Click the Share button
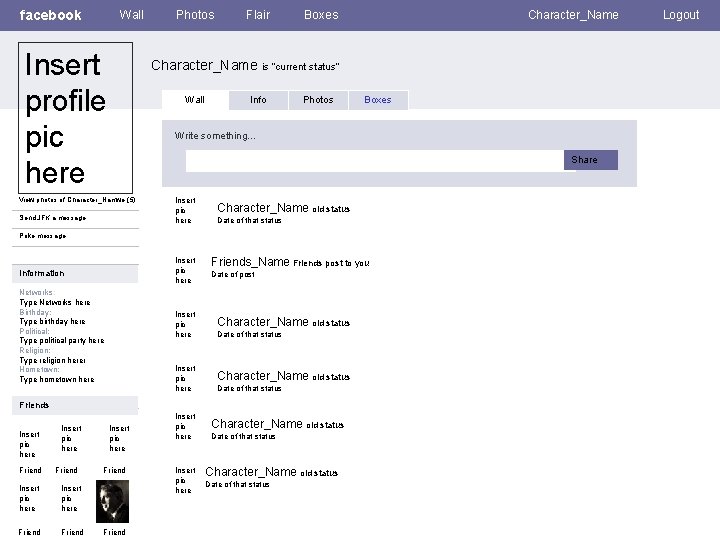The height and width of the screenshot is (540, 720). pos(591,160)
